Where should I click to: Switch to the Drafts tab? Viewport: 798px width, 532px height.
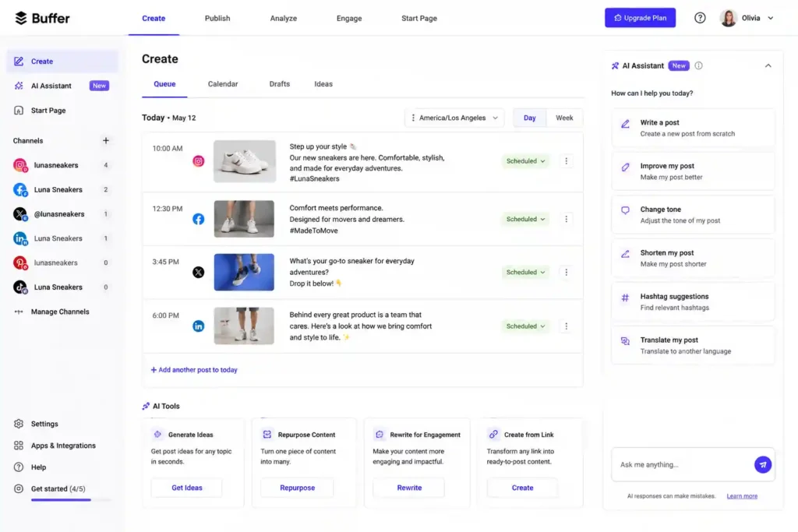(x=280, y=84)
